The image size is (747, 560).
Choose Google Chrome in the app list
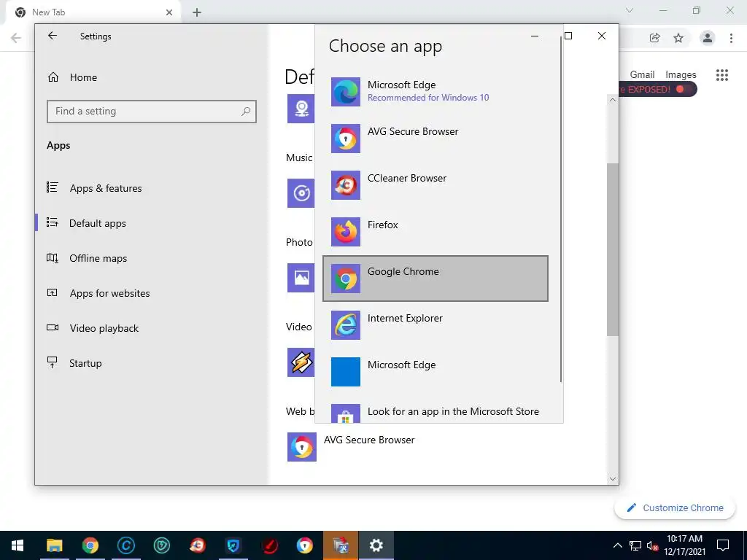tap(436, 279)
